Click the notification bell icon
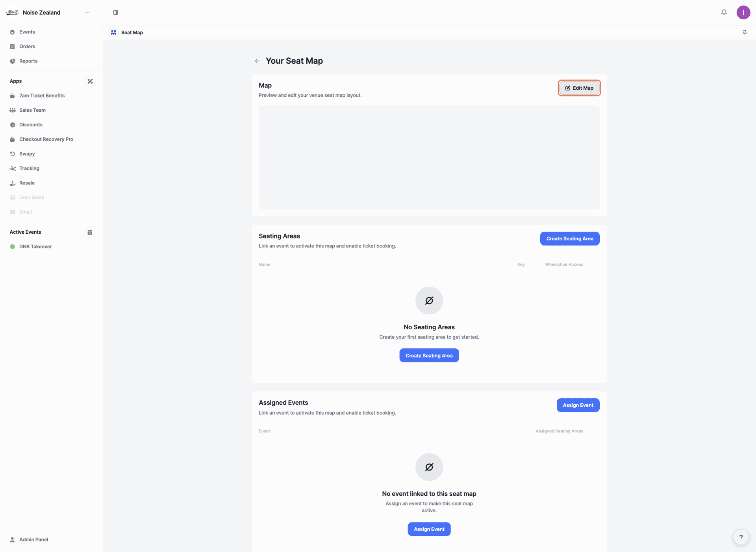 724,12
